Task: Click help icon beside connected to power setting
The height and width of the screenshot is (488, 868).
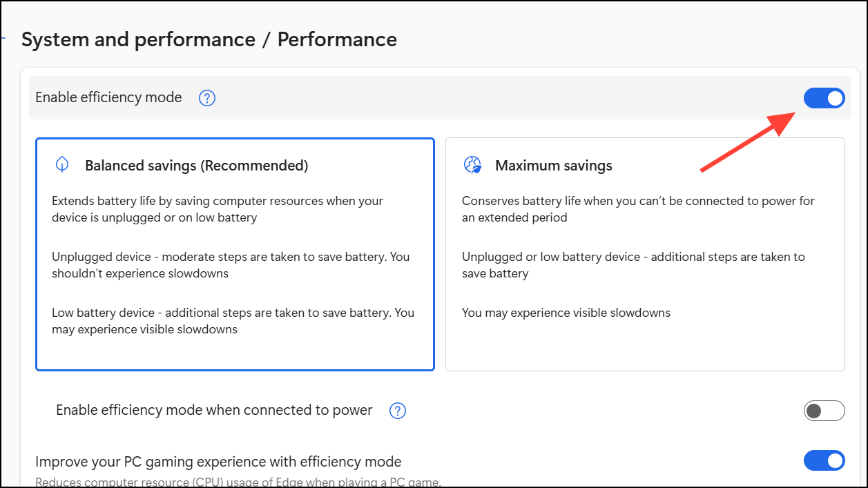Action: pos(398,411)
